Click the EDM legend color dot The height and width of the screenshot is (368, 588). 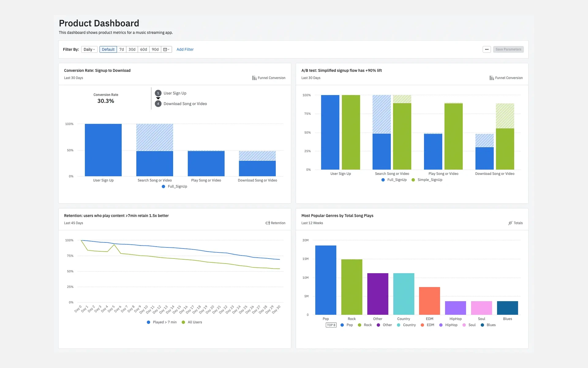click(x=422, y=325)
